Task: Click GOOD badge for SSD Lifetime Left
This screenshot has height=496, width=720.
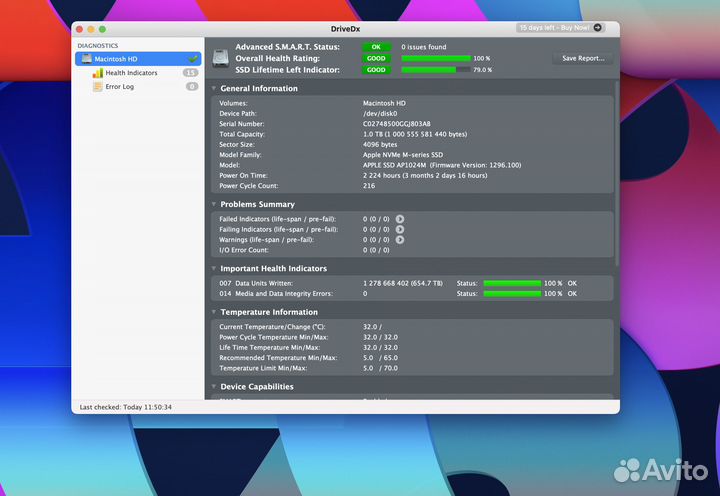Action: (376, 70)
